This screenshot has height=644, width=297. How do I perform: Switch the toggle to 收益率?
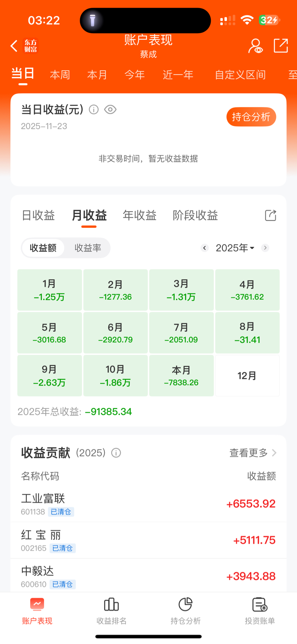tap(88, 248)
